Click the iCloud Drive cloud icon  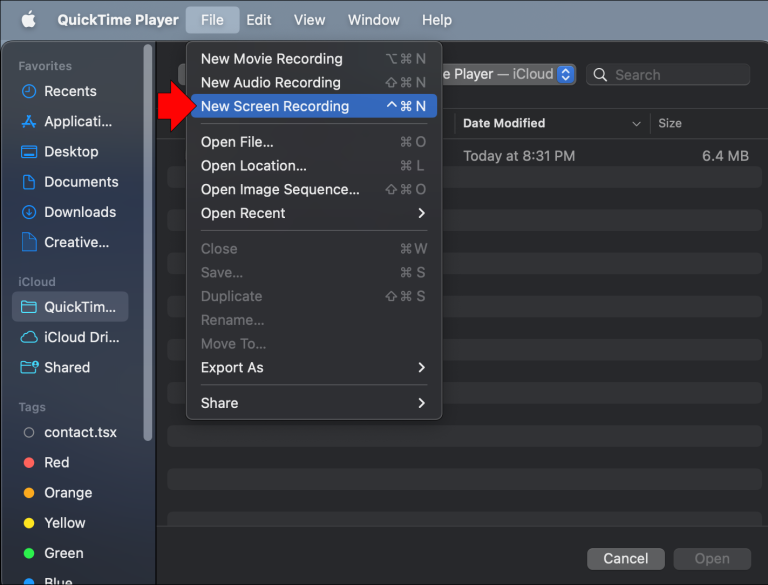pyautogui.click(x=28, y=337)
